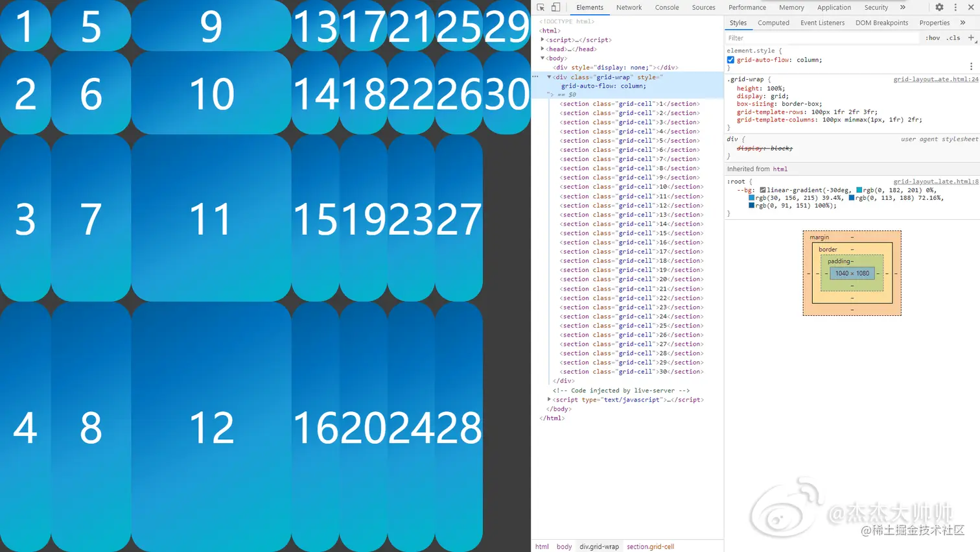This screenshot has height=552, width=980.
Task: Click the grid-template-columns property value
Action: tap(870, 119)
